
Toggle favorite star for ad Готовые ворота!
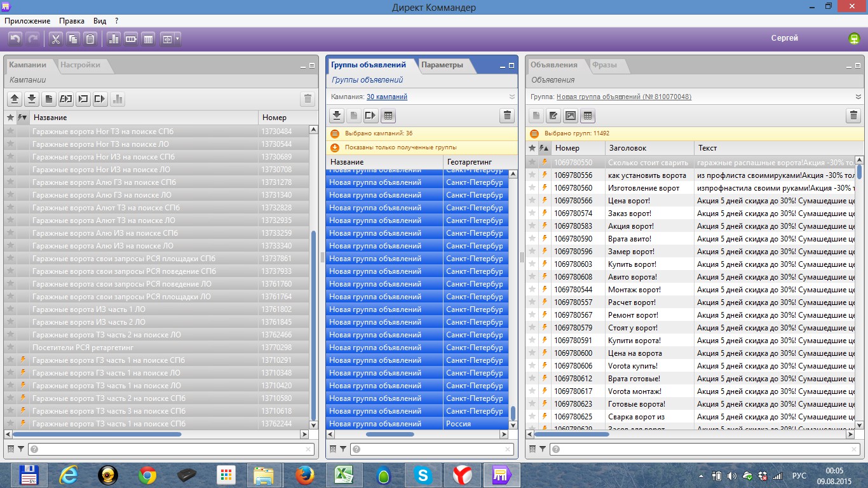coord(532,404)
